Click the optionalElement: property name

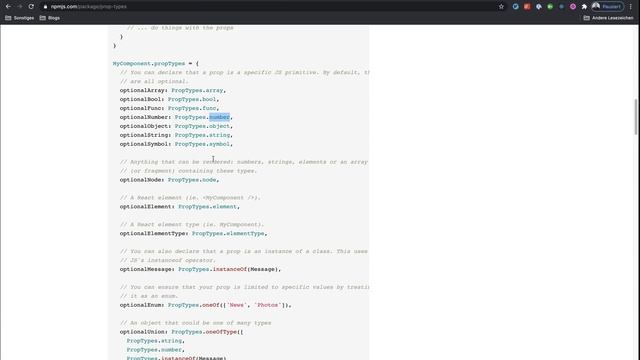point(147,207)
